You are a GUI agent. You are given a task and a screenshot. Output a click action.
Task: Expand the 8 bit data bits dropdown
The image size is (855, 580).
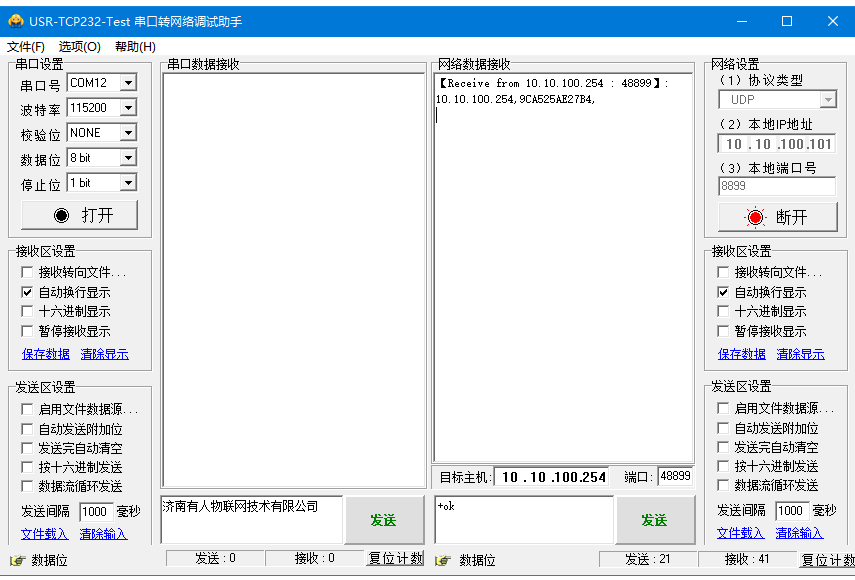(128, 158)
